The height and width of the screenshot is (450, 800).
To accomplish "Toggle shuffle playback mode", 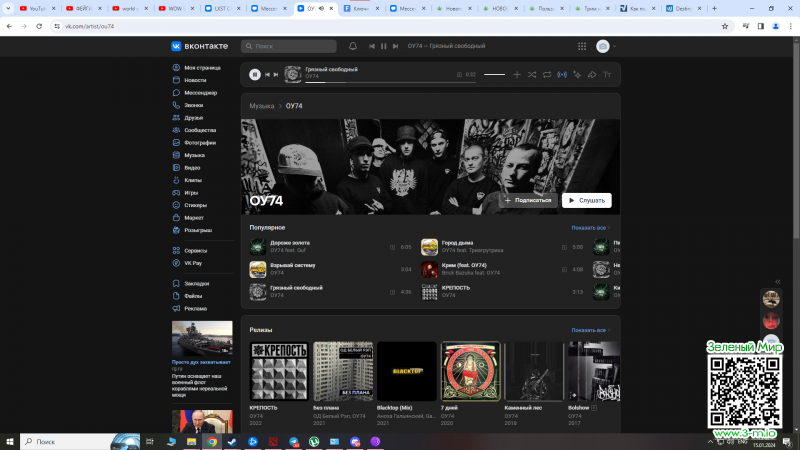I will coord(532,74).
